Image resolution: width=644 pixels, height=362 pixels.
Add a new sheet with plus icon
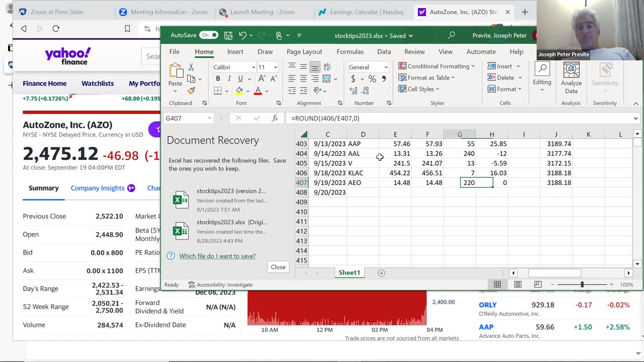coord(381,273)
